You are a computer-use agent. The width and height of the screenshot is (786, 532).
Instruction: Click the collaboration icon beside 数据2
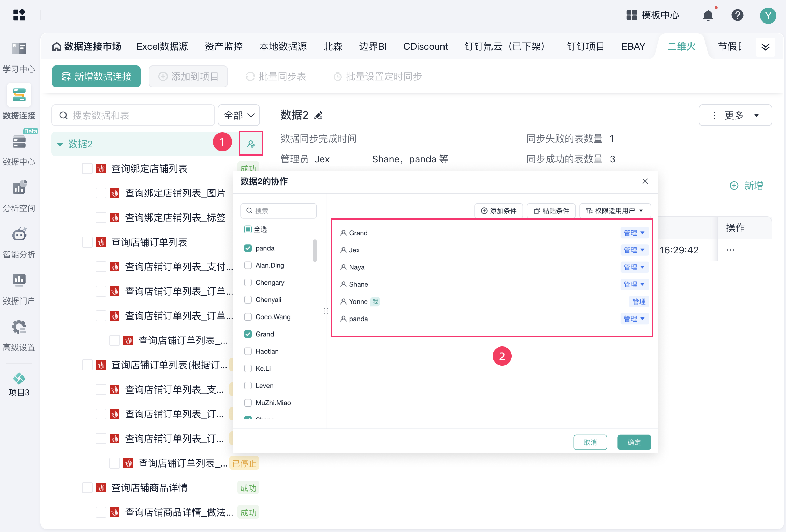(x=251, y=144)
